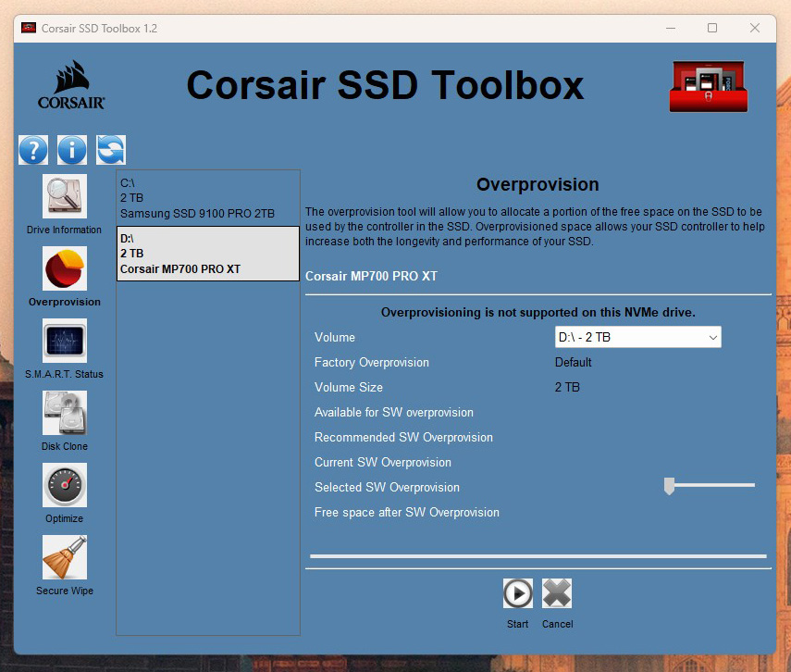The width and height of the screenshot is (791, 672).
Task: Open the Optimize gauge tool
Action: pos(65,485)
